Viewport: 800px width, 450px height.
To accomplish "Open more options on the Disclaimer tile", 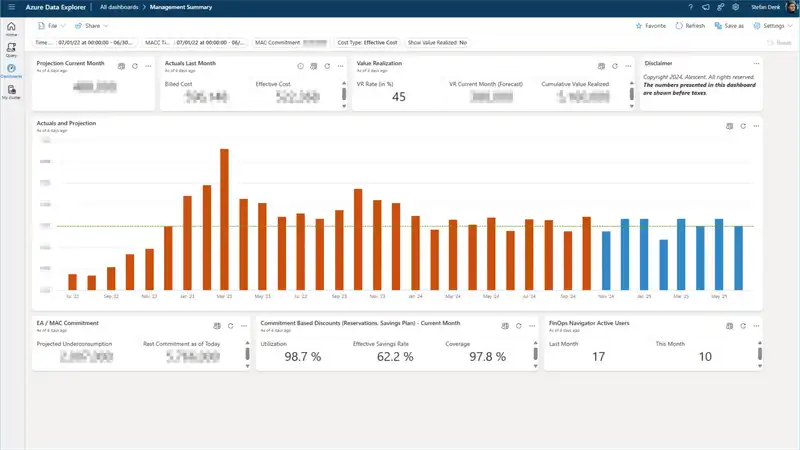I will pyautogui.click(x=757, y=63).
